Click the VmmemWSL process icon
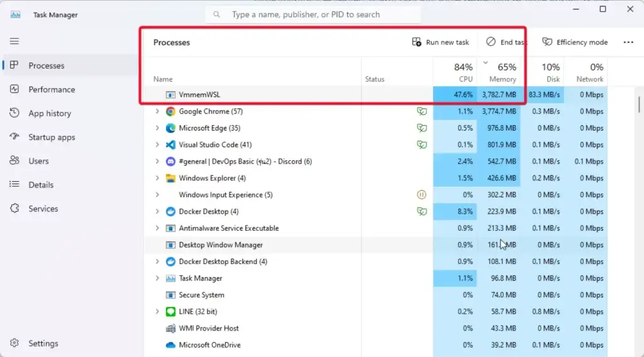Viewport: 644px width, 357px height. (170, 95)
